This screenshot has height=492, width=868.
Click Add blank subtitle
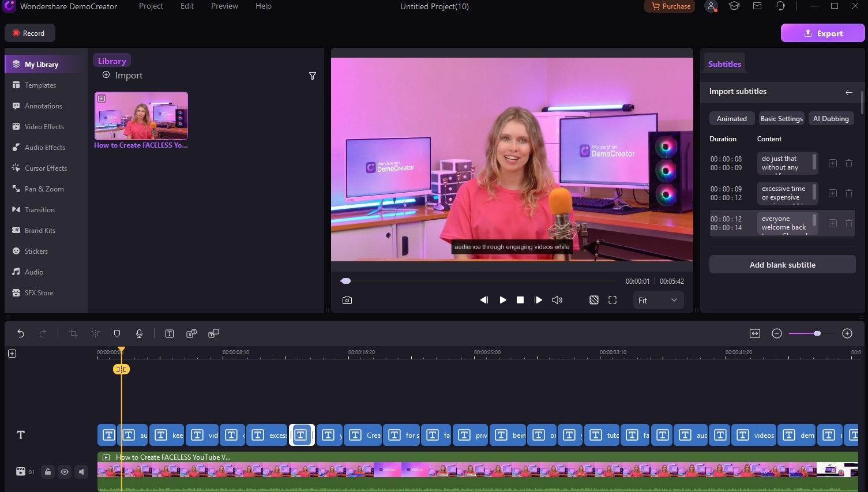click(x=783, y=265)
